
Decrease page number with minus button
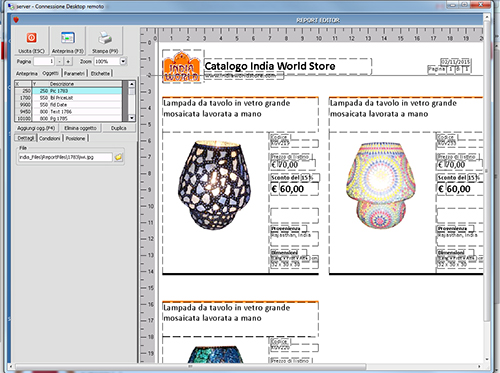click(59, 62)
